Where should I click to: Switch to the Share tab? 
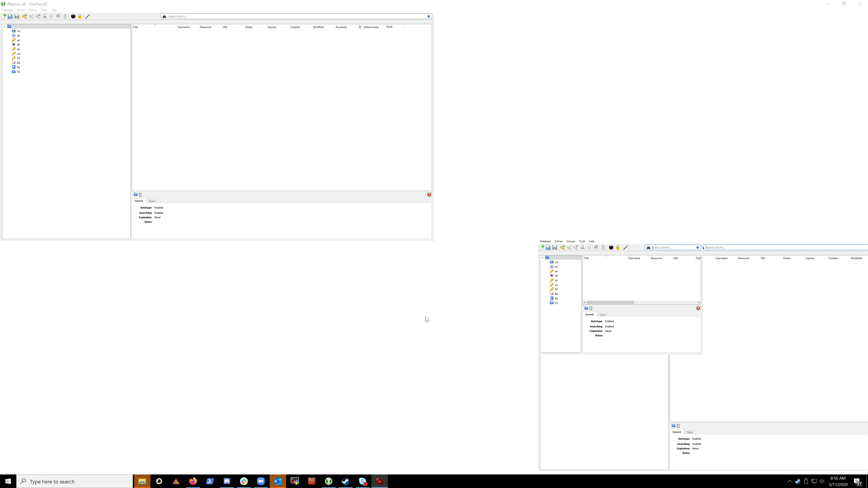151,201
